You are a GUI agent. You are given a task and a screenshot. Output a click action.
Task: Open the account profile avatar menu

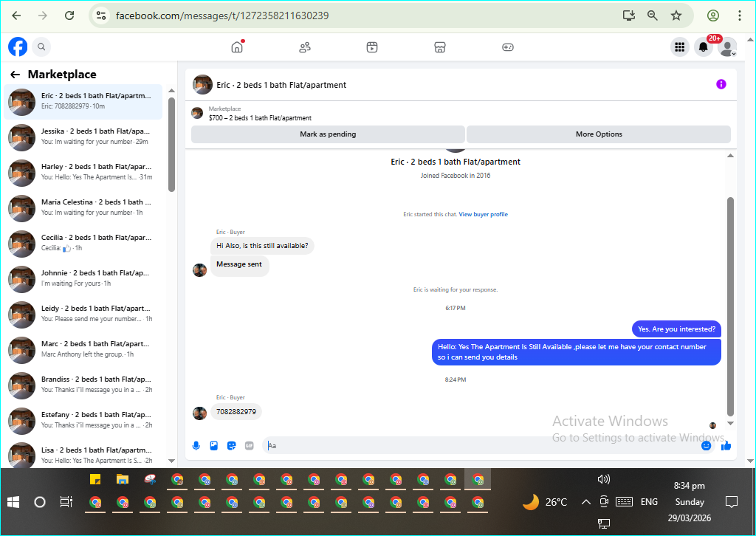pyautogui.click(x=727, y=47)
